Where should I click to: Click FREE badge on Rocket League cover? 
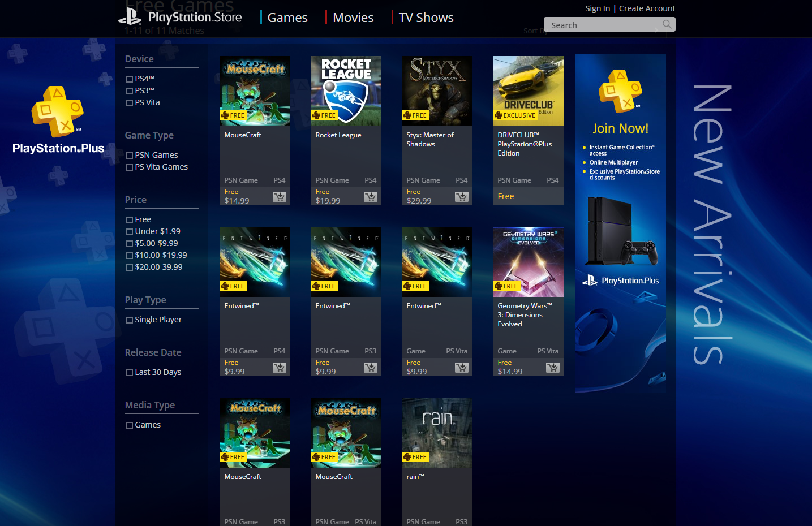point(324,115)
